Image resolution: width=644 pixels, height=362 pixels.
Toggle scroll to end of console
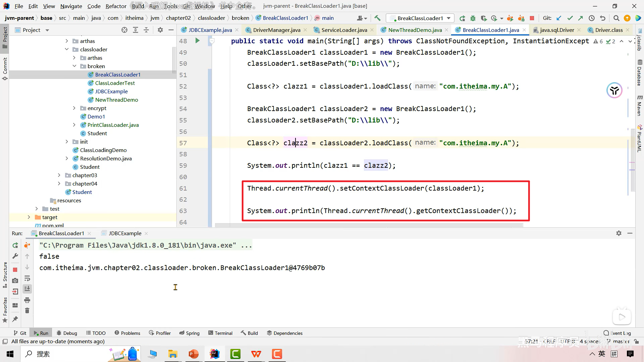27,289
